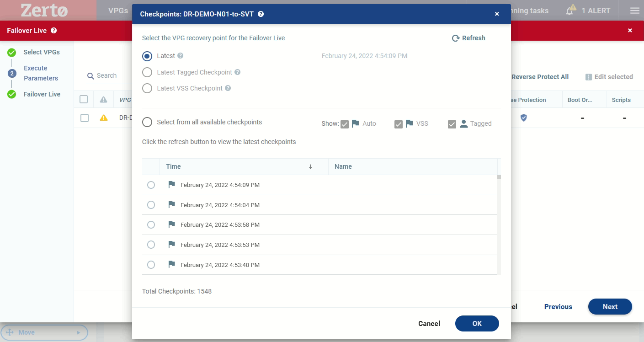The image size is (644, 342).
Task: Click help icon beside Latest Tagged Checkpoint
Action: pos(237,72)
